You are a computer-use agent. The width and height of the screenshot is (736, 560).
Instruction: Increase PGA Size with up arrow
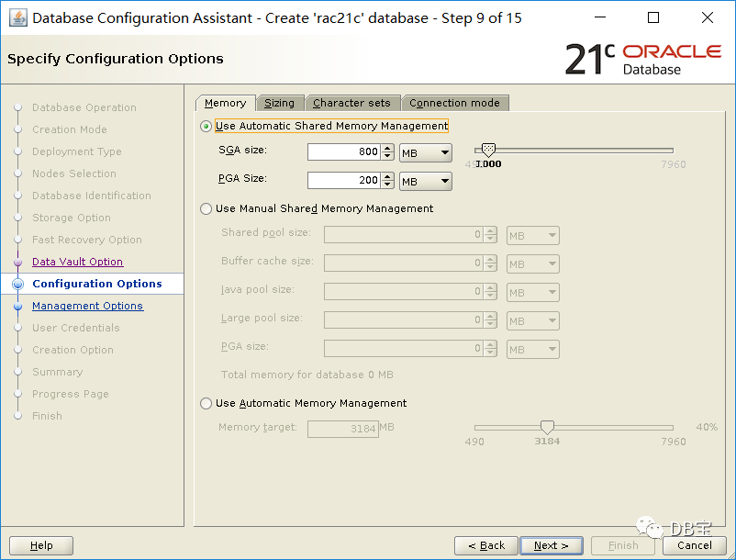click(x=387, y=176)
